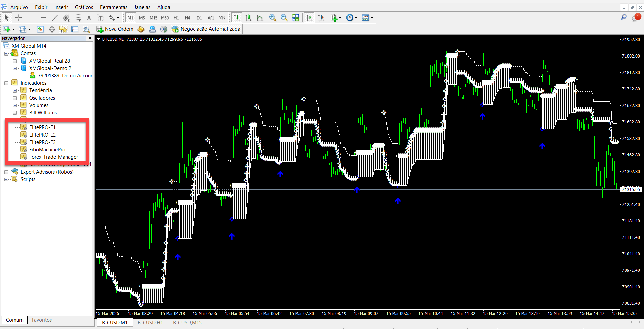Open search magnifier in top right
644x329 pixels.
pyautogui.click(x=623, y=17)
